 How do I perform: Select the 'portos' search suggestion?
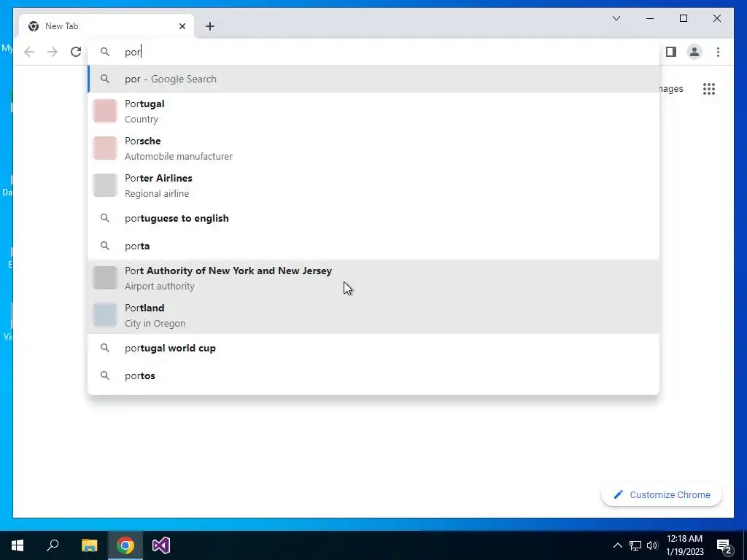(374, 376)
